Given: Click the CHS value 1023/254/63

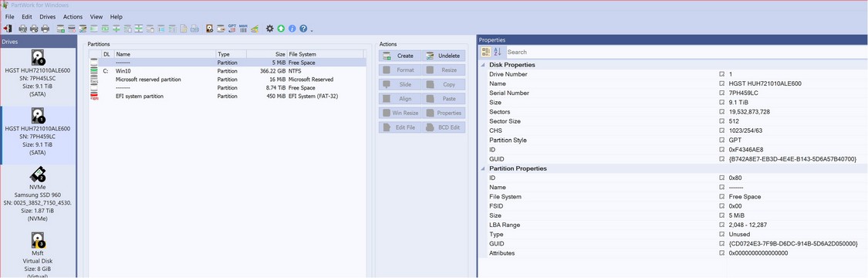Looking at the screenshot, I should (x=745, y=131).
